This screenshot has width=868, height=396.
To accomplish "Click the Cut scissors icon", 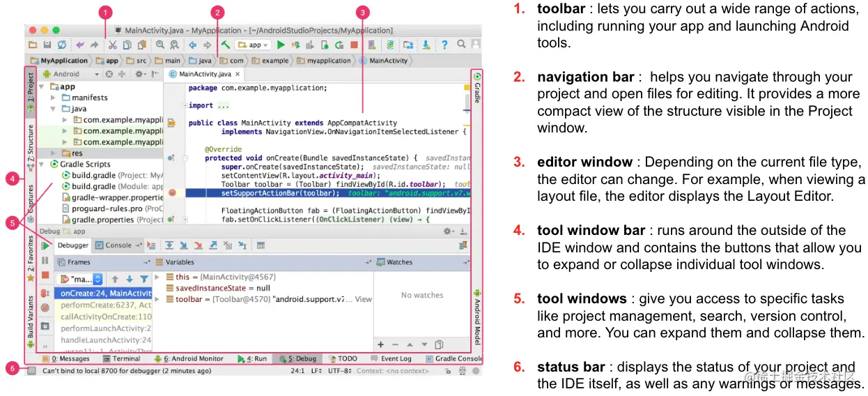I will [x=112, y=45].
